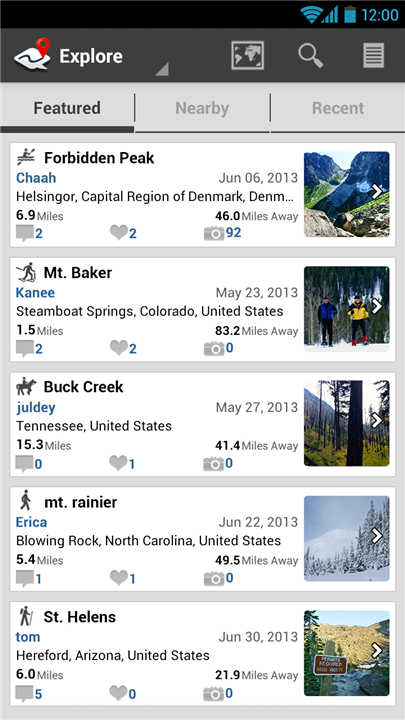Open the world map view icon
Image resolution: width=405 pixels, height=720 pixels.
click(248, 56)
